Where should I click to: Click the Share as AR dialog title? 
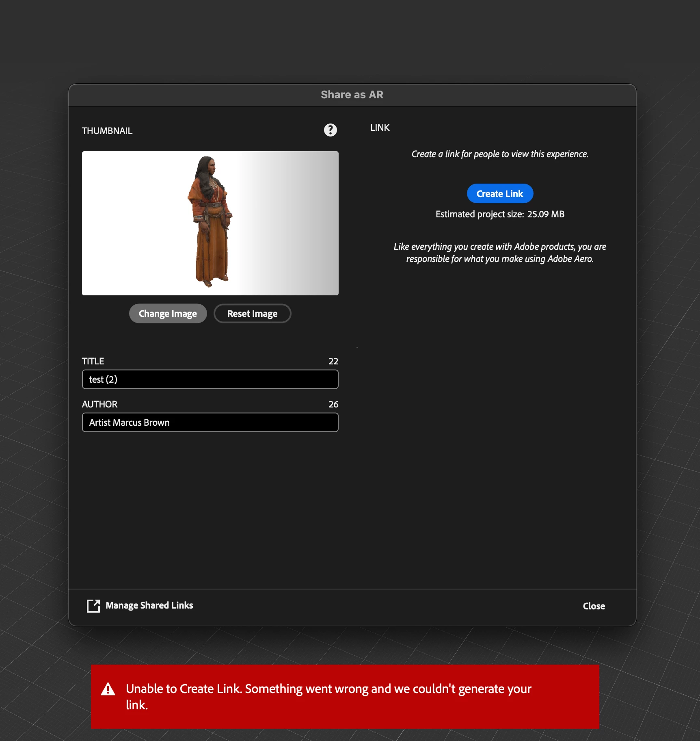(x=352, y=95)
